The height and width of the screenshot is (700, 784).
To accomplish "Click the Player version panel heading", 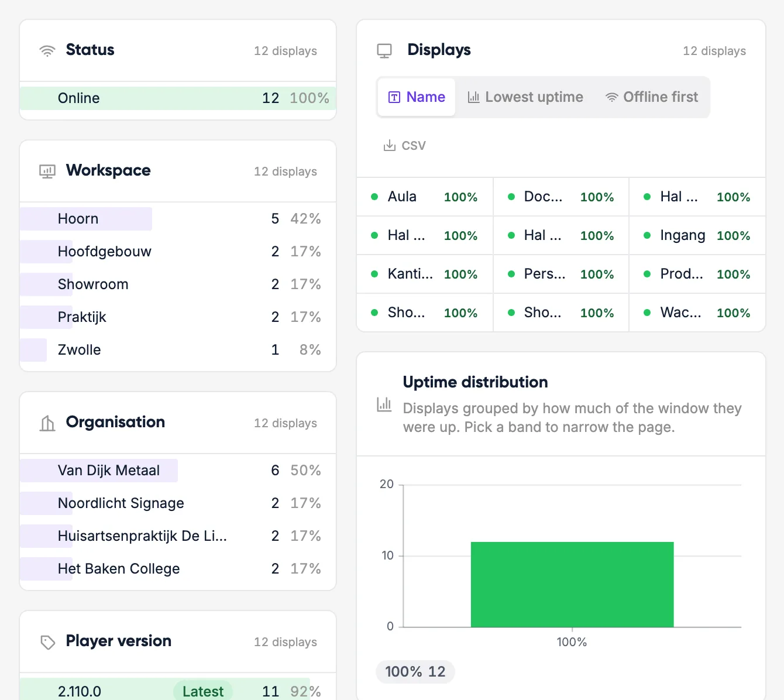I will (x=119, y=641).
